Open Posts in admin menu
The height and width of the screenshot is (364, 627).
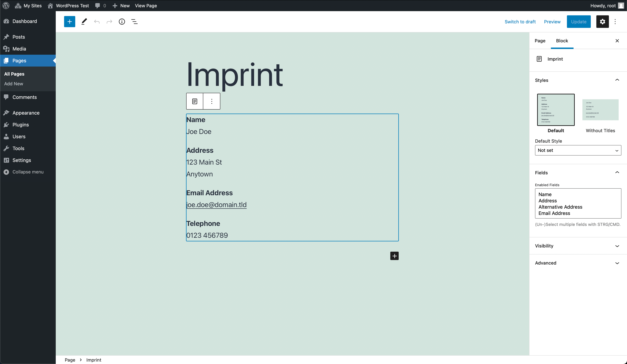coord(28,37)
